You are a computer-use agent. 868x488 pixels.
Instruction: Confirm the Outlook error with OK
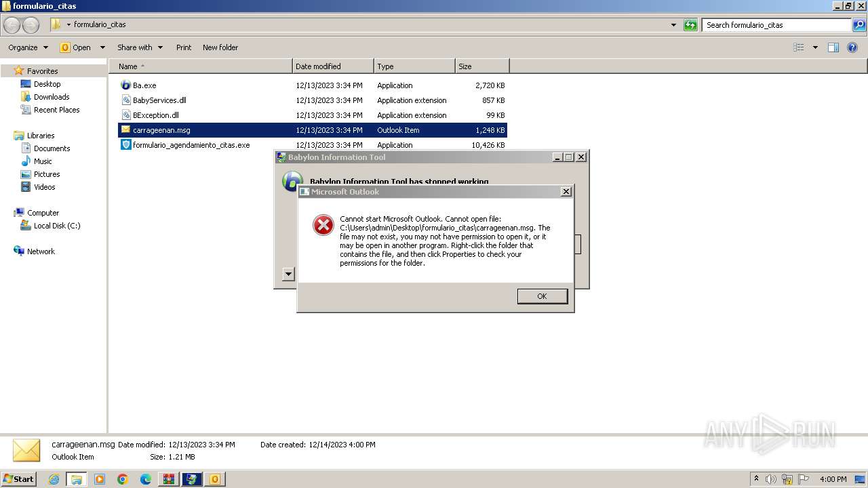point(542,296)
